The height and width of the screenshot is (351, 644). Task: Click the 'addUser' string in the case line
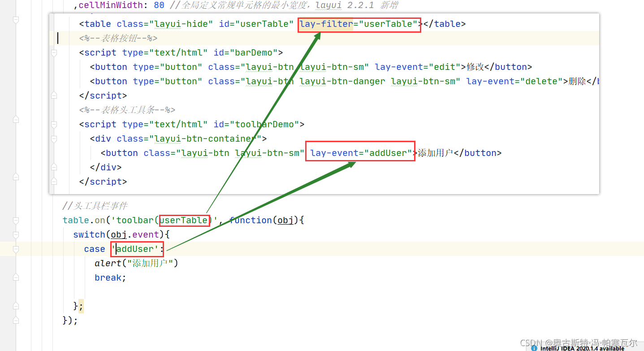click(x=135, y=249)
